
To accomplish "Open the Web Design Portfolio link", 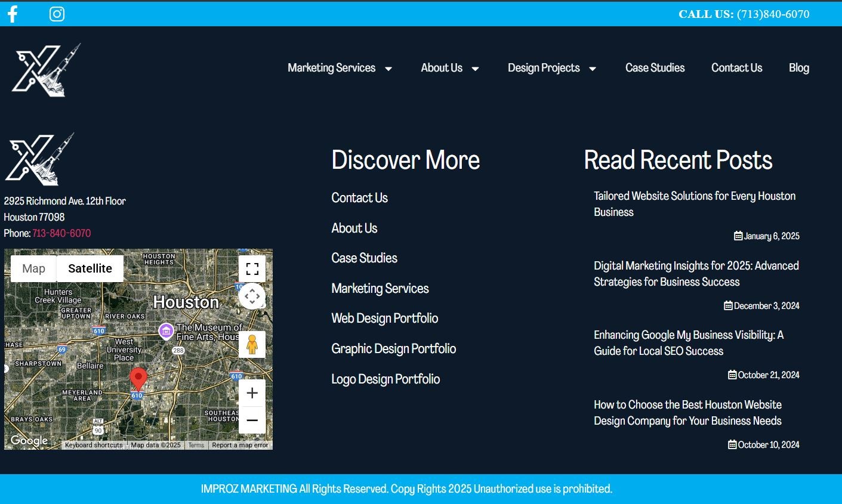I will pos(385,319).
